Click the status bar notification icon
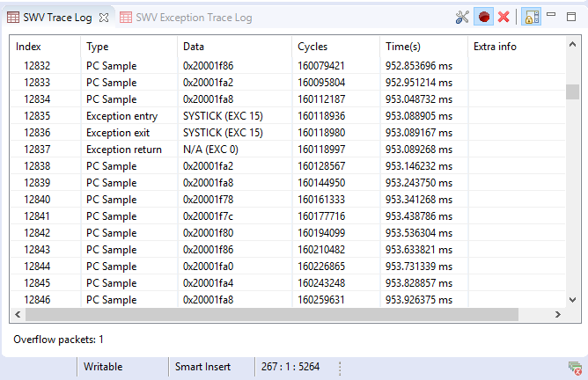Viewport: 588px width, 380px height. (574, 367)
